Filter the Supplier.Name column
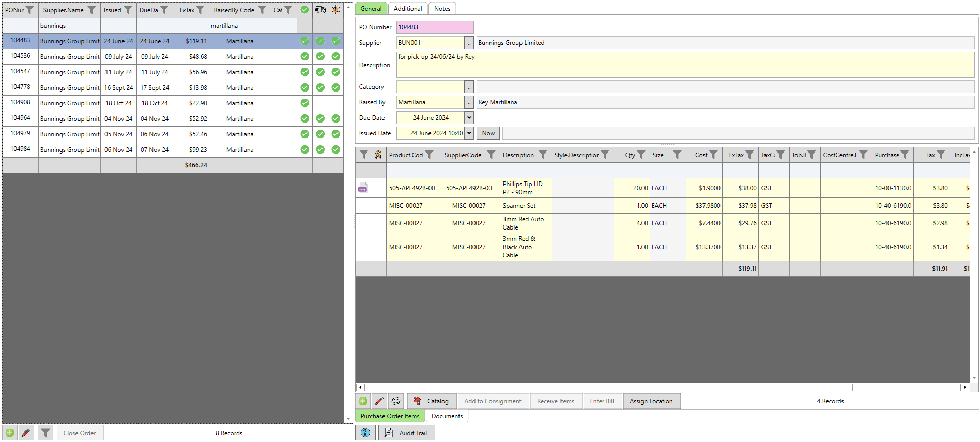The height and width of the screenshot is (442, 980). (x=91, y=10)
